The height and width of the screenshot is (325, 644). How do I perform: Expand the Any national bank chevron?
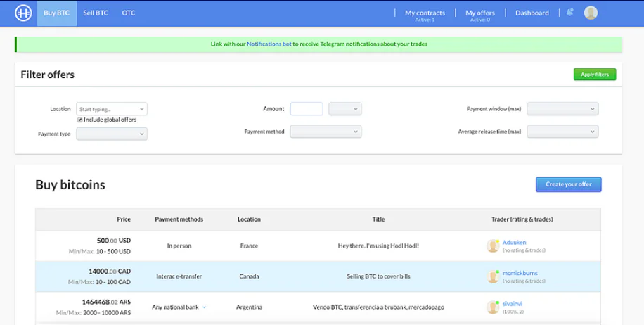point(205,307)
